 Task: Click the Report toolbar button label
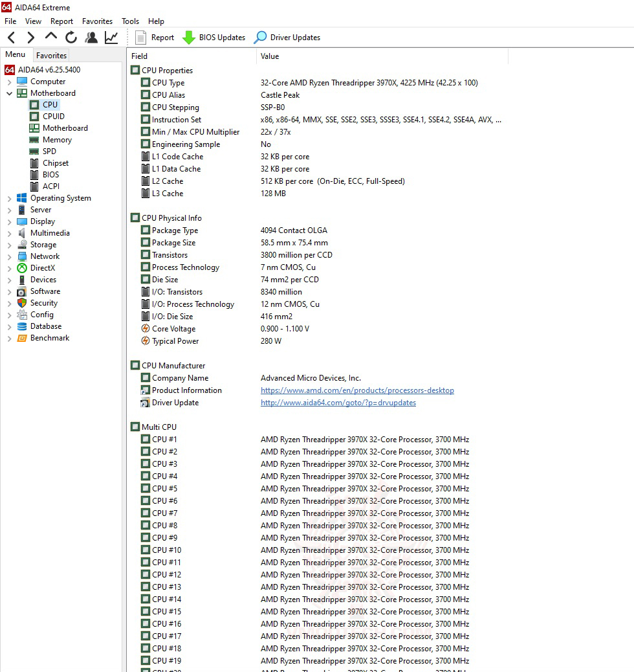162,38
